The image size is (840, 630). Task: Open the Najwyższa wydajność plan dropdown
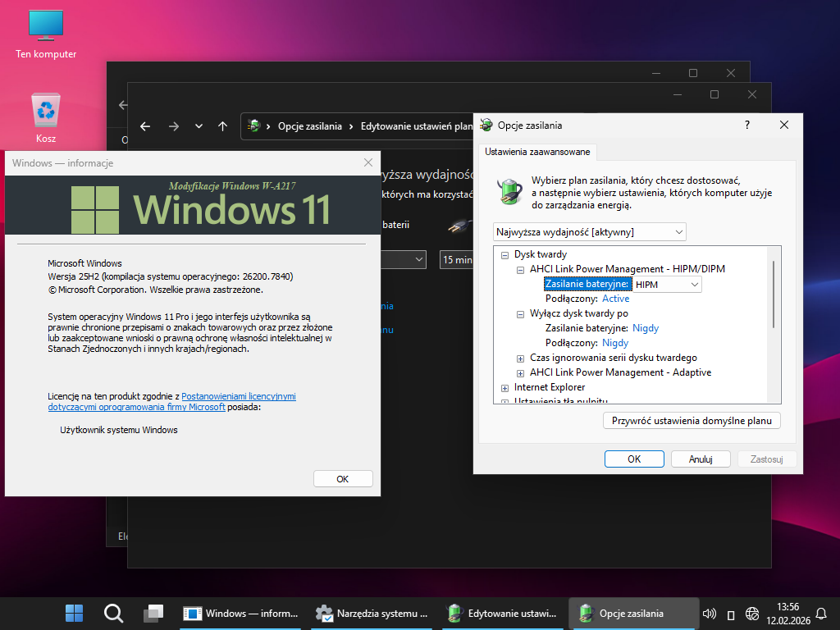click(589, 232)
